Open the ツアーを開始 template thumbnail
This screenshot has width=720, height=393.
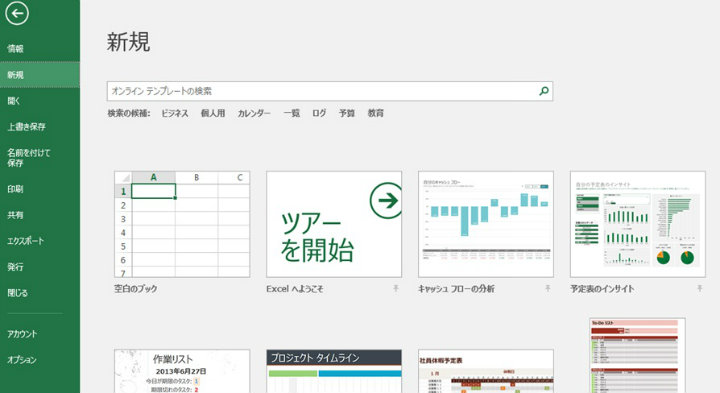pos(334,224)
